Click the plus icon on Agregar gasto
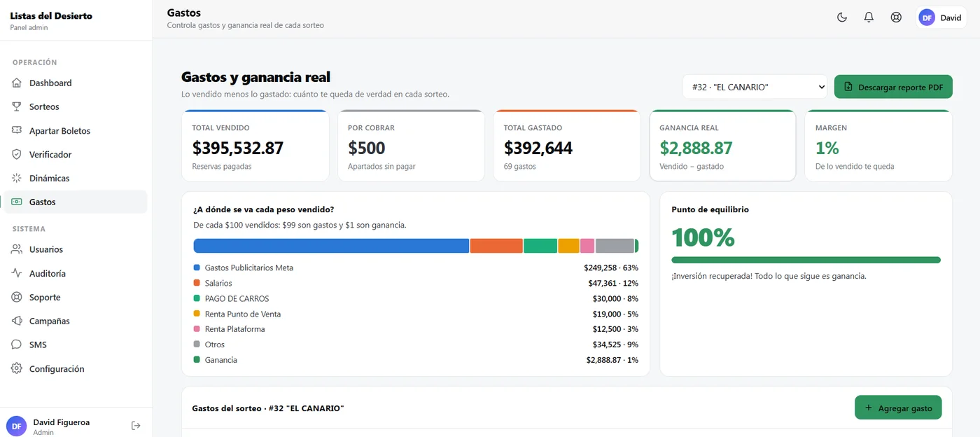The height and width of the screenshot is (437, 980). pyautogui.click(x=869, y=408)
